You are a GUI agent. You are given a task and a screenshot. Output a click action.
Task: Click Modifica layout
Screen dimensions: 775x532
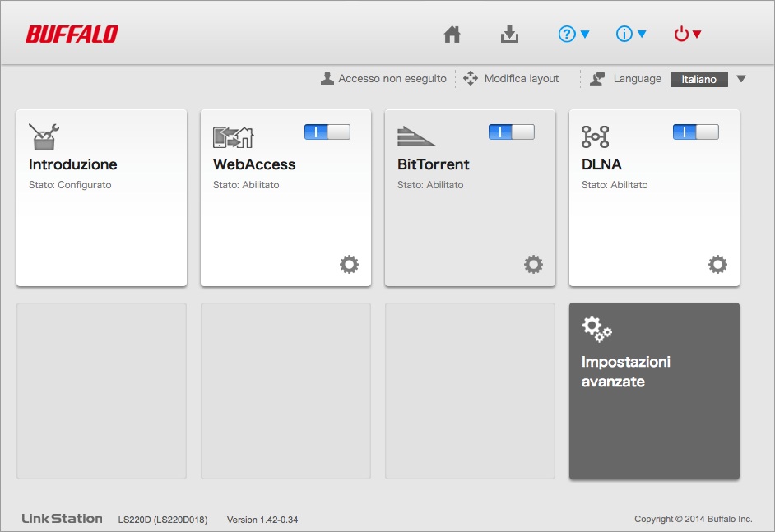pyautogui.click(x=522, y=79)
